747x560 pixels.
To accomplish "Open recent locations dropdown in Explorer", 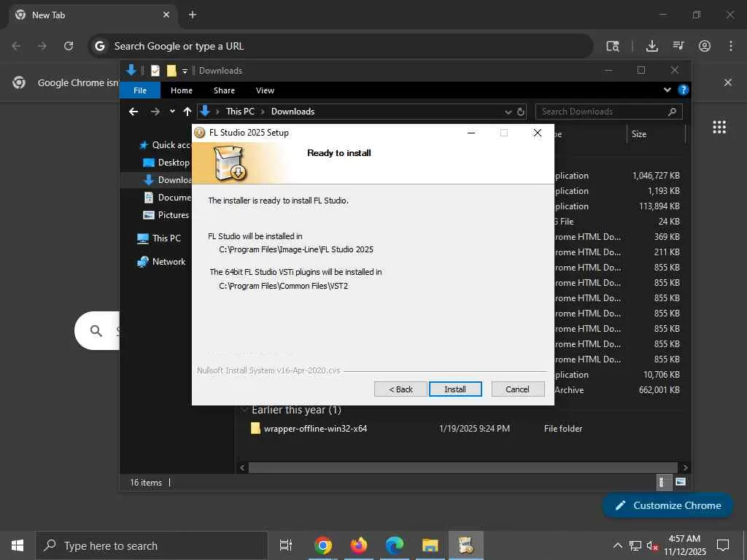I will tap(172, 112).
